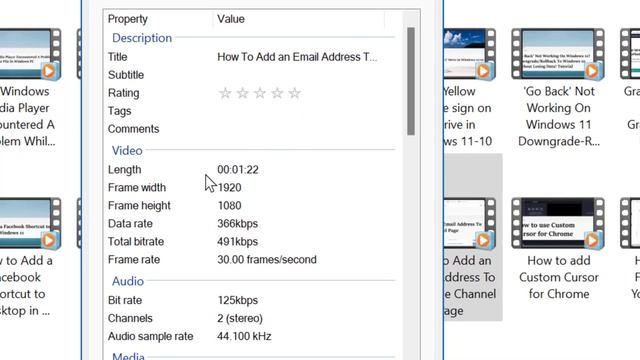Screen dimensions: 640x360
Task: Select Facebook Shortcut video file icon
Action: point(30,223)
